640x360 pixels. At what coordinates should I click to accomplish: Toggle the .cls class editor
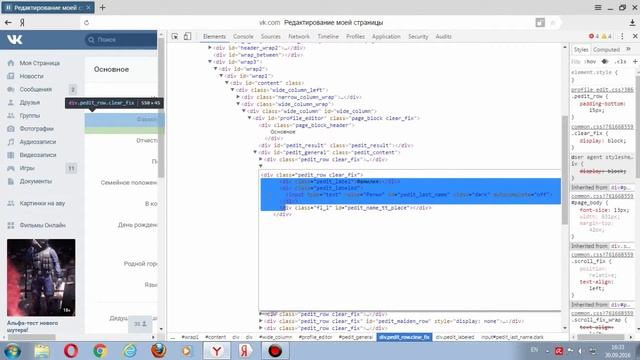coord(621,62)
